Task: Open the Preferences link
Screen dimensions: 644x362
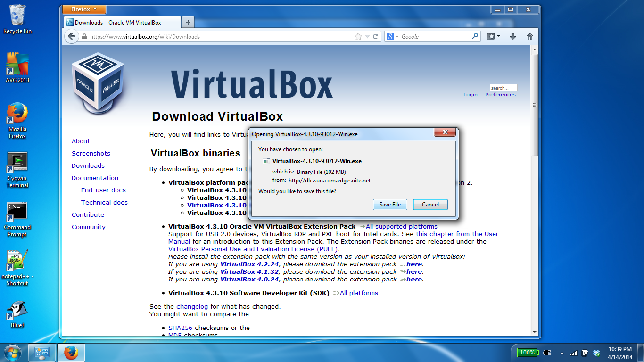Action: click(x=500, y=94)
